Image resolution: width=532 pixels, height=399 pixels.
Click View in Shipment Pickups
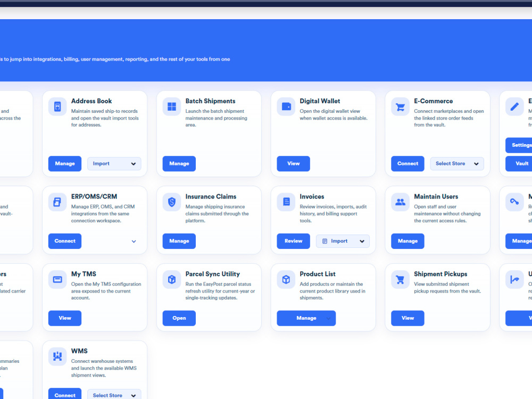[x=408, y=318]
